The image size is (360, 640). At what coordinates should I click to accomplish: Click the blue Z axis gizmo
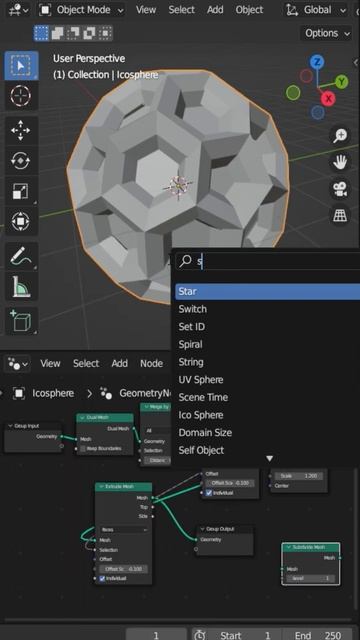point(317,62)
